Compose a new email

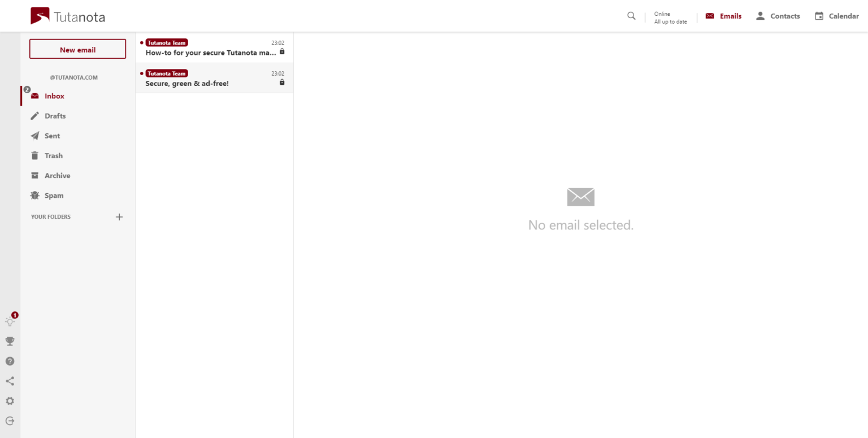click(77, 49)
